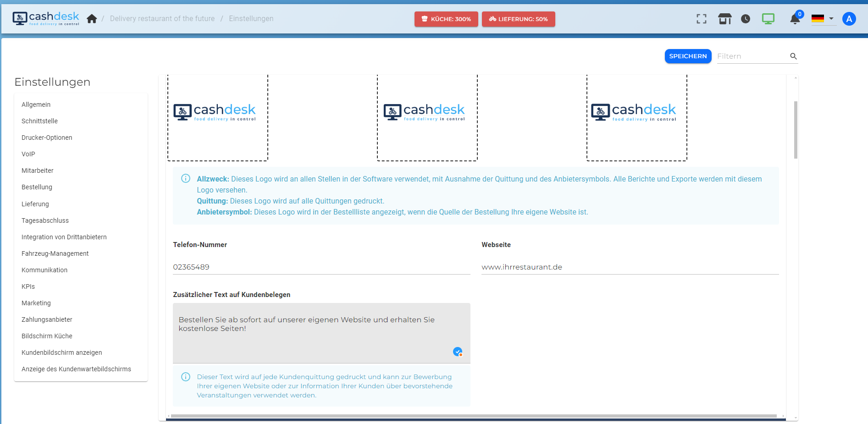Click info icon below Kundenbelegen text
This screenshot has width=868, height=424.
(186, 377)
